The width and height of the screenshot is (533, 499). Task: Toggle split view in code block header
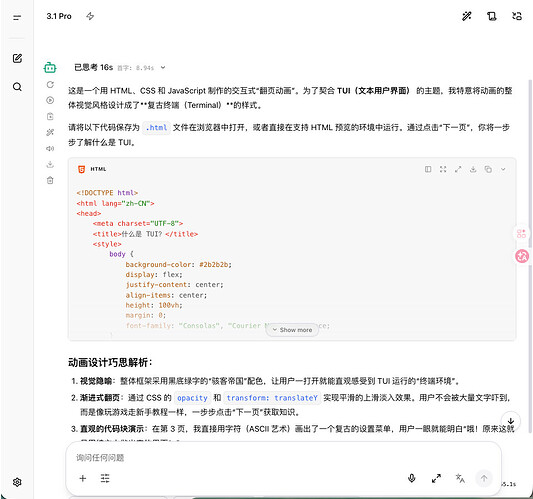pyautogui.click(x=428, y=169)
